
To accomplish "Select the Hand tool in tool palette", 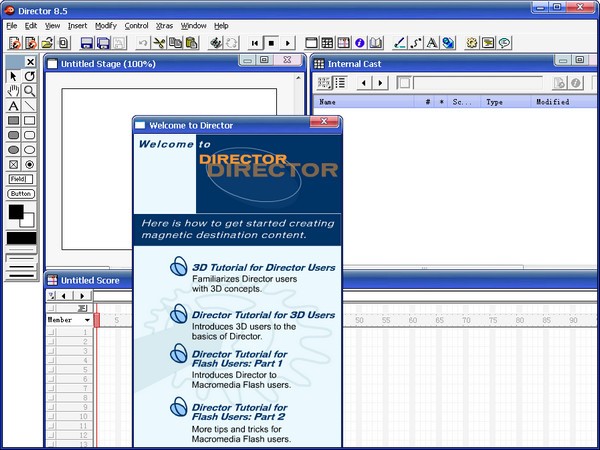I will click(x=13, y=91).
